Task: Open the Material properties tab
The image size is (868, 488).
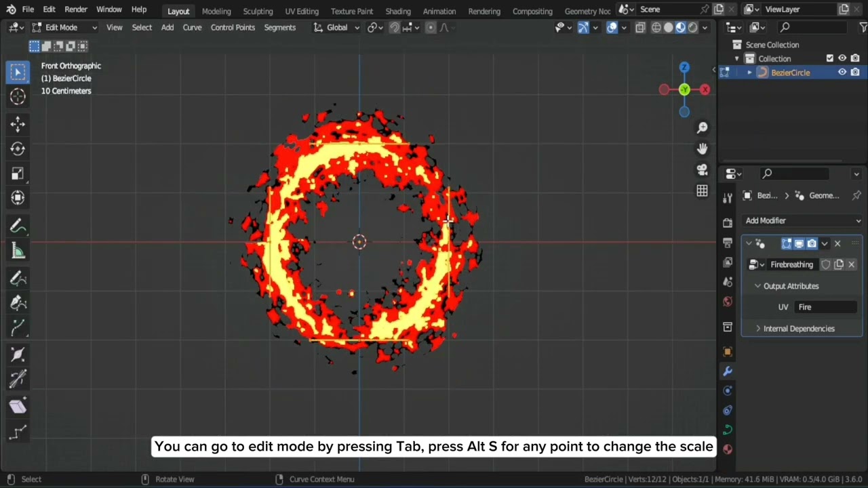Action: coord(728,449)
